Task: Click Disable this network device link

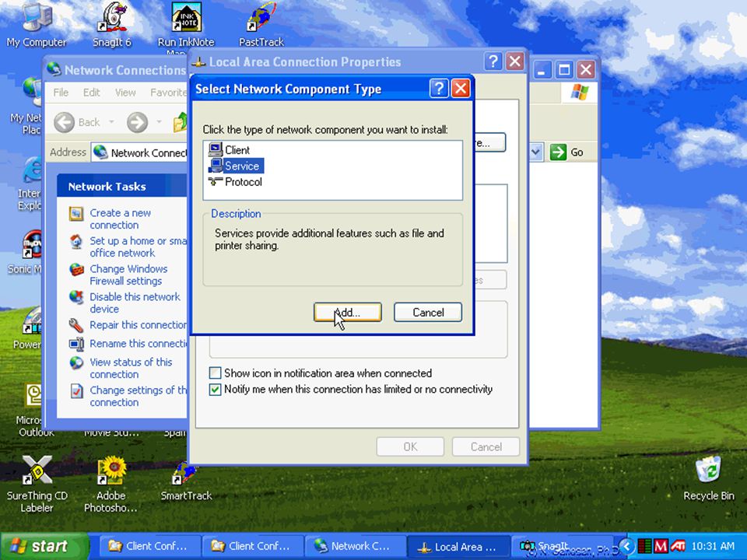Action: (x=135, y=303)
